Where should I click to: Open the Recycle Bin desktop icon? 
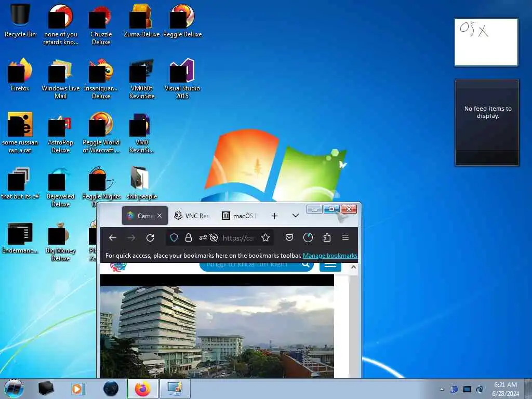click(20, 21)
